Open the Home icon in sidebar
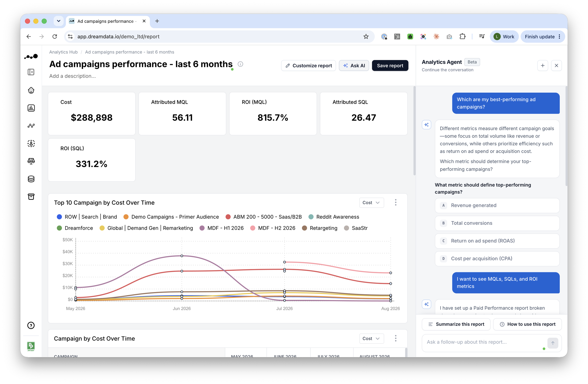The image size is (588, 384). (x=31, y=90)
